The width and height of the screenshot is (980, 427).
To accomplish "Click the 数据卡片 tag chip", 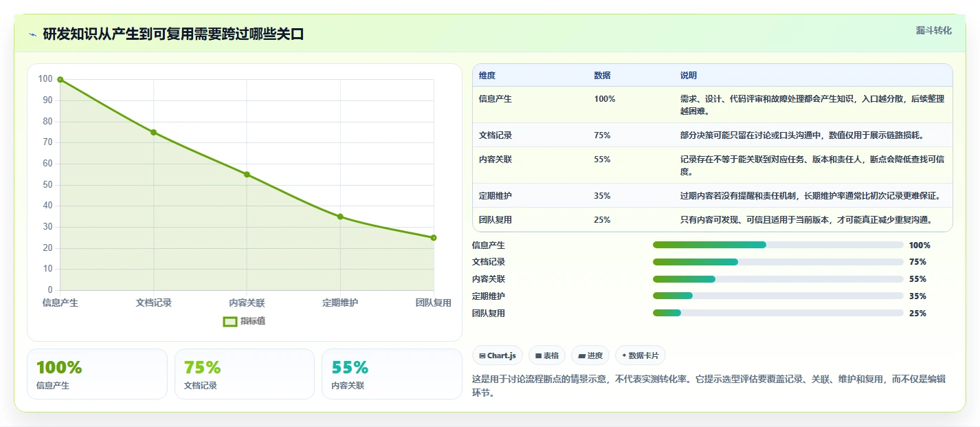I will coord(641,355).
